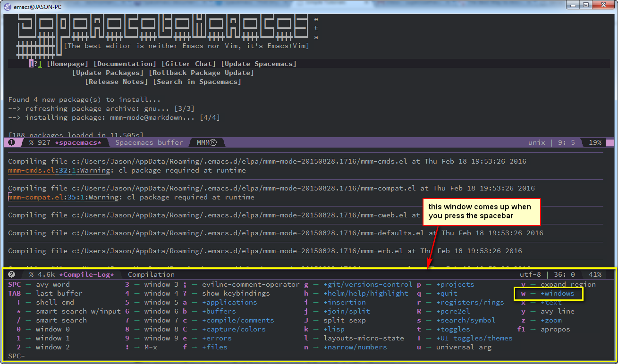The height and width of the screenshot is (364, 618).
Task: Click the expand region entry
Action: pyautogui.click(x=568, y=284)
